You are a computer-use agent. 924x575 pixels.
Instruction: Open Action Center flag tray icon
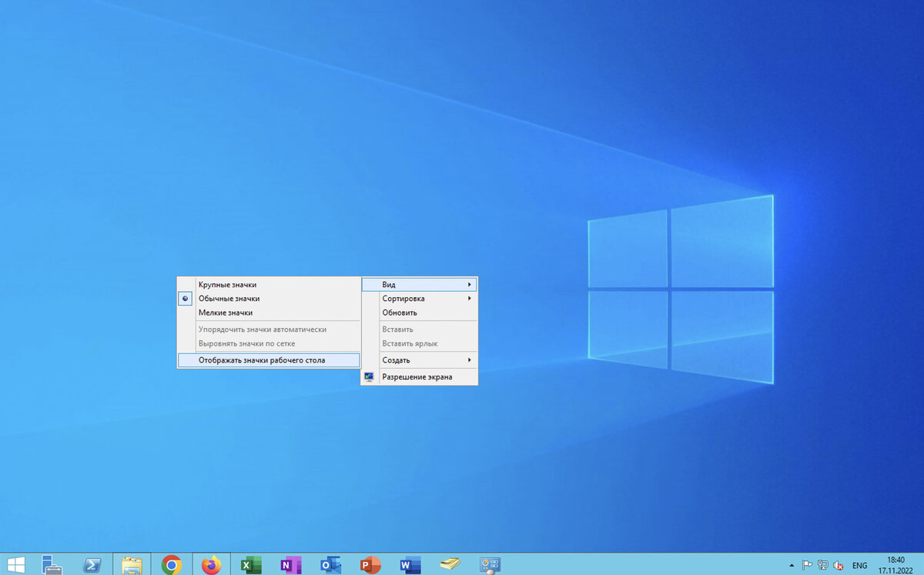pos(808,565)
